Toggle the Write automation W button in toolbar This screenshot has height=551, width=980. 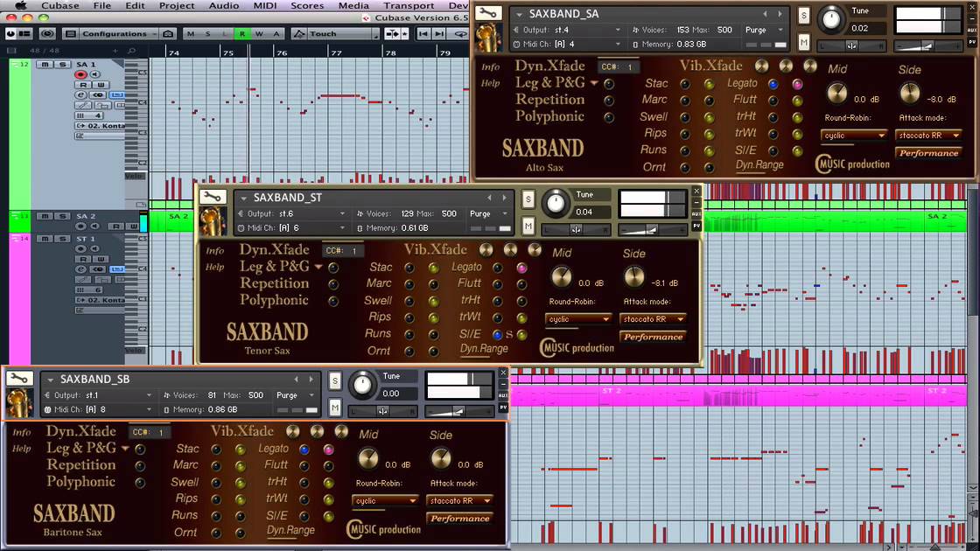tap(259, 34)
